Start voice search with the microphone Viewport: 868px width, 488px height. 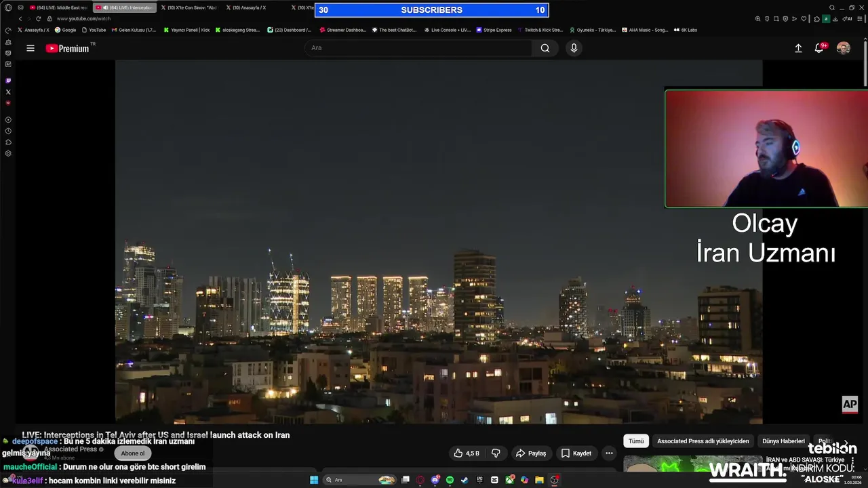[x=574, y=48]
